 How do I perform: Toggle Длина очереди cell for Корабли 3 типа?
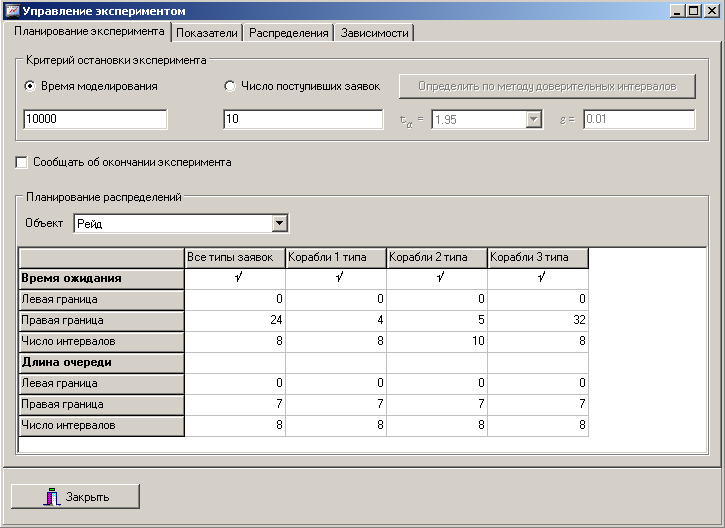[x=538, y=363]
